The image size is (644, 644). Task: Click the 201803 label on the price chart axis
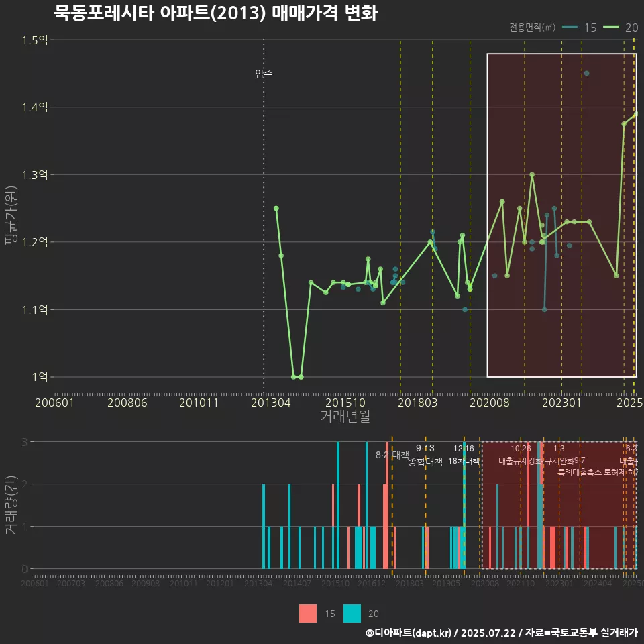[x=417, y=402]
